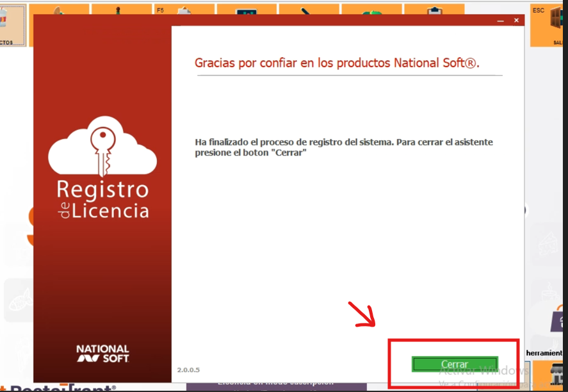Click the green Cerrar button
This screenshot has height=392, width=568.
(454, 364)
